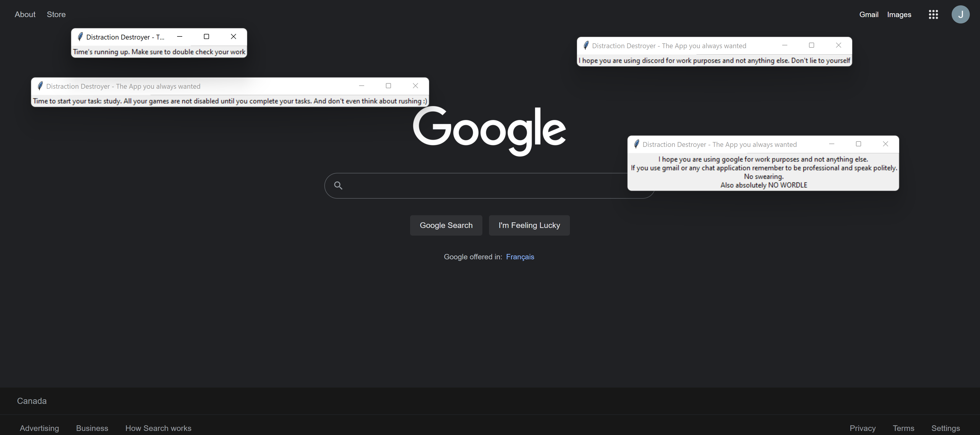
Task: Close the NO WORDLE reminder popup
Action: 885,144
